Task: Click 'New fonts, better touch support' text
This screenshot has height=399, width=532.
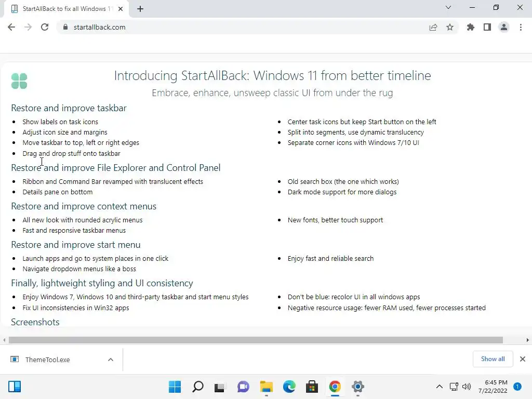Action: [335, 220]
